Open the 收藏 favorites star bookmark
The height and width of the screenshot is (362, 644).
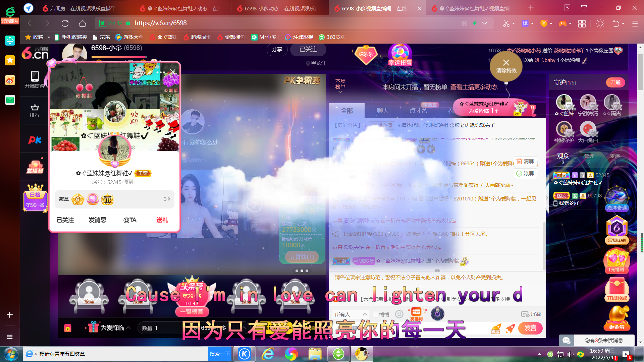[x=35, y=37]
